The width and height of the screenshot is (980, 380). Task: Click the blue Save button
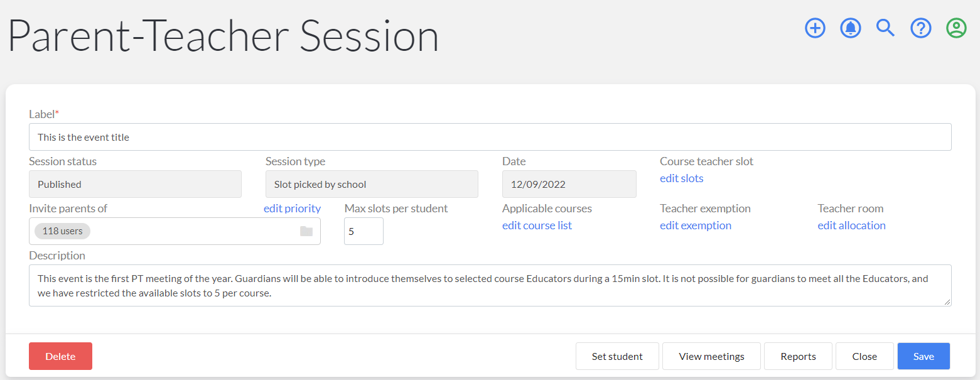click(x=923, y=356)
